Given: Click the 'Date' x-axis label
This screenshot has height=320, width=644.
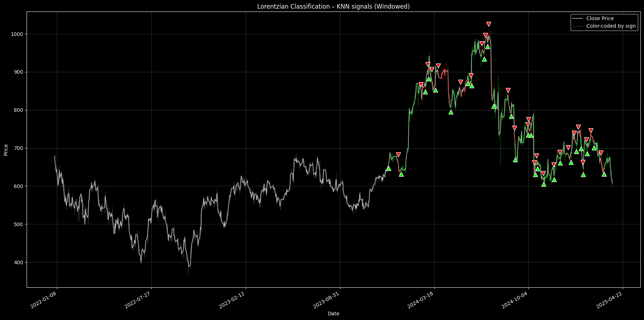Looking at the screenshot, I should pos(334,314).
